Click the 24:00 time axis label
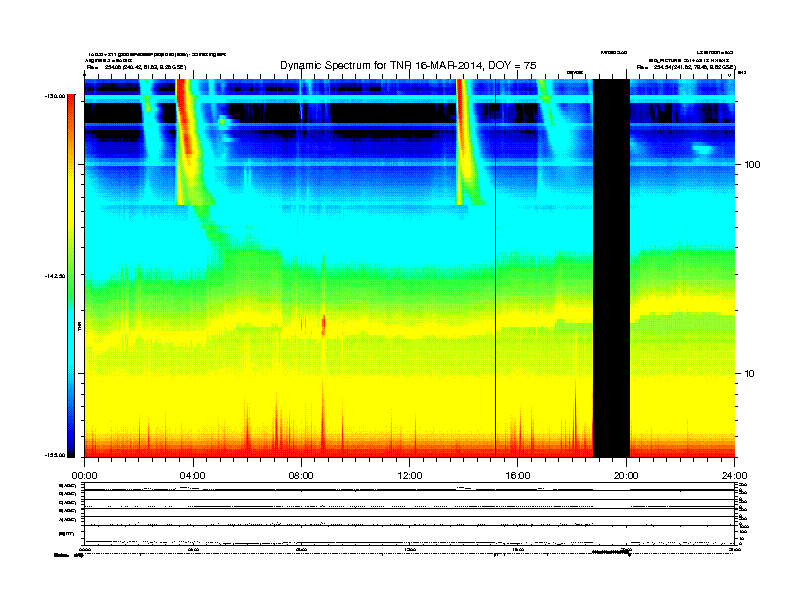Image resolution: width=792 pixels, height=612 pixels. 734,476
